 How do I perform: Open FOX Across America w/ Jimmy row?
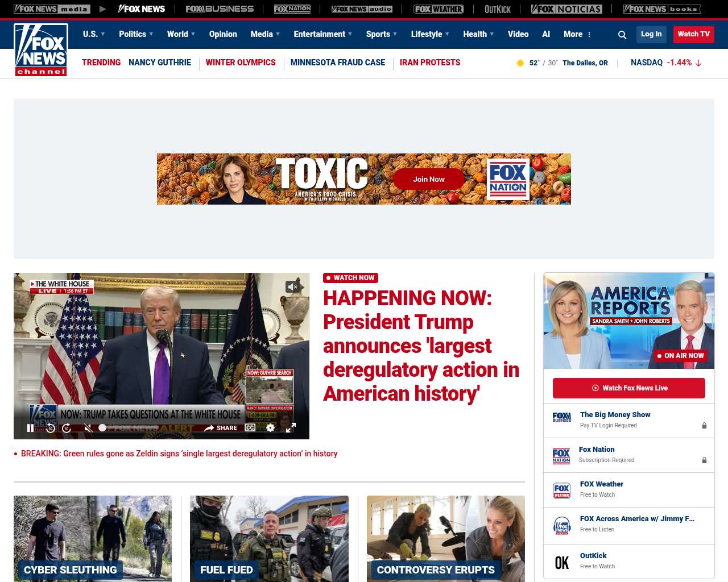(629, 525)
